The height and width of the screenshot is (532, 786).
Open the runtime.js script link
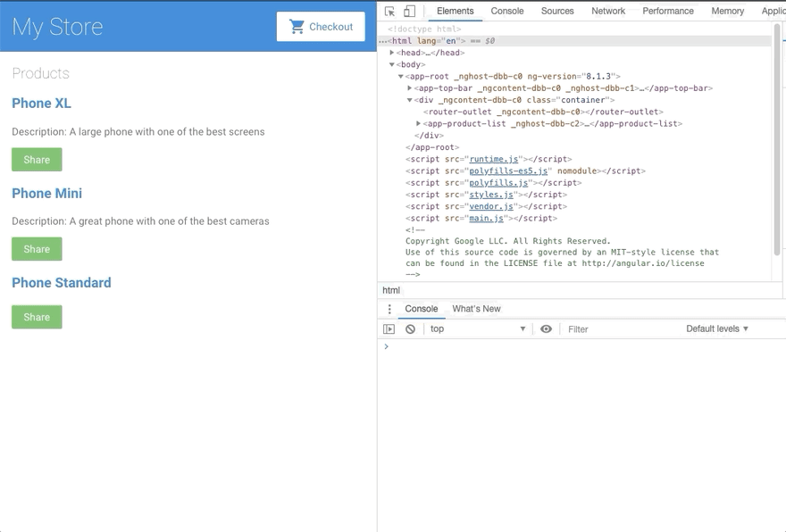493,159
